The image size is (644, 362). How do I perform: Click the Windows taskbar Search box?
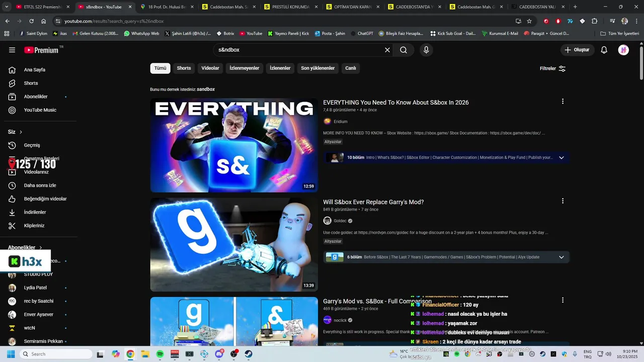(x=55, y=354)
